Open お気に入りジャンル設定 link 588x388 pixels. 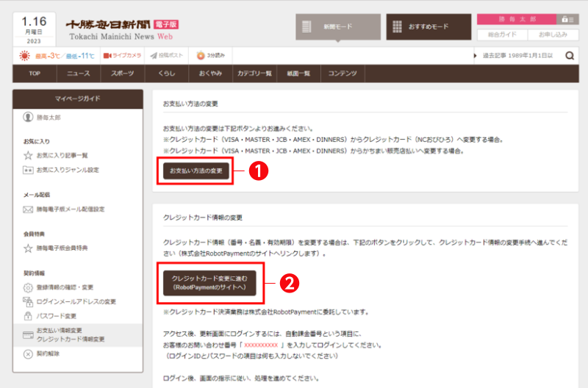(x=68, y=170)
